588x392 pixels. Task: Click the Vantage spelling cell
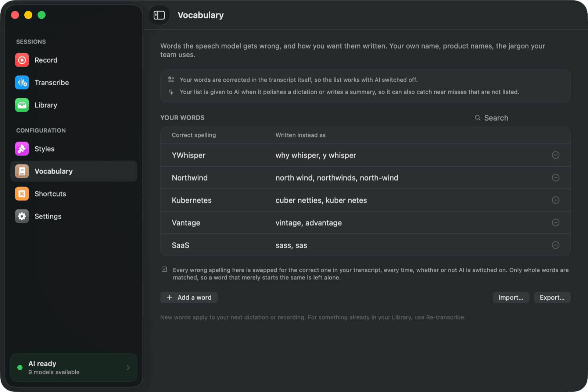point(186,222)
